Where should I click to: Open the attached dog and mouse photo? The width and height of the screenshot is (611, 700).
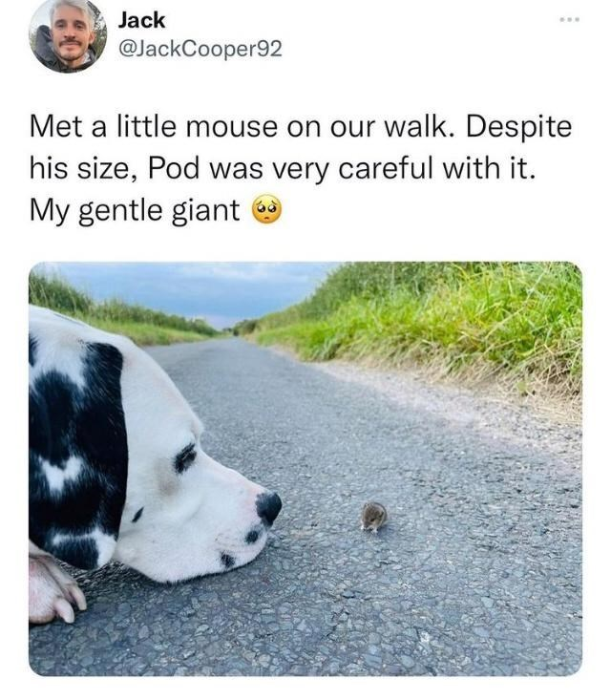click(x=305, y=468)
